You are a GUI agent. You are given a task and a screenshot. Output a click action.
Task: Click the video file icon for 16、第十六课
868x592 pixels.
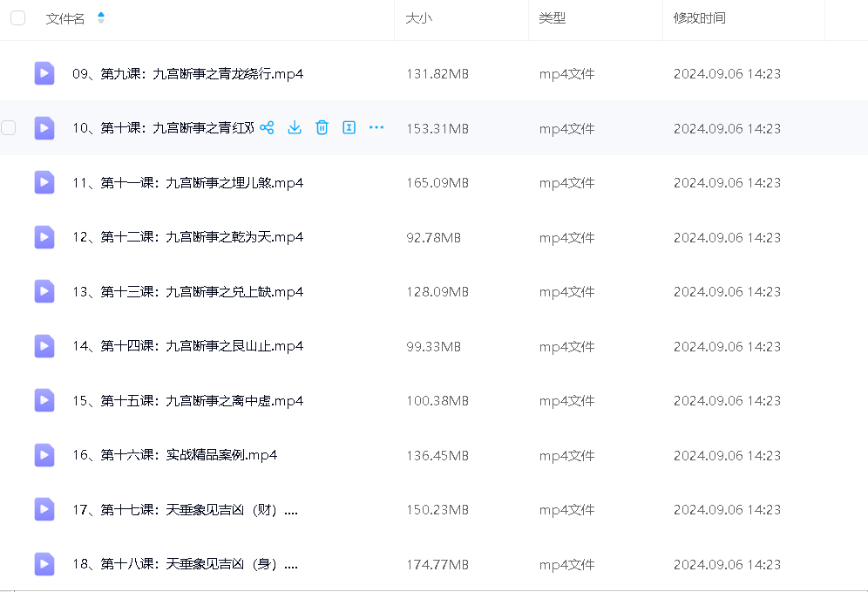click(x=44, y=455)
